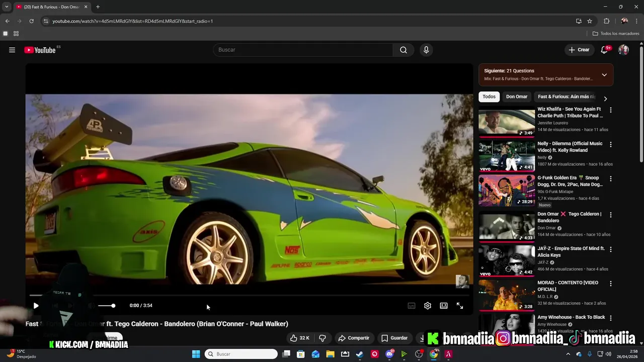The image size is (644, 362).
Task: Save video with the Guardar button
Action: (394, 338)
